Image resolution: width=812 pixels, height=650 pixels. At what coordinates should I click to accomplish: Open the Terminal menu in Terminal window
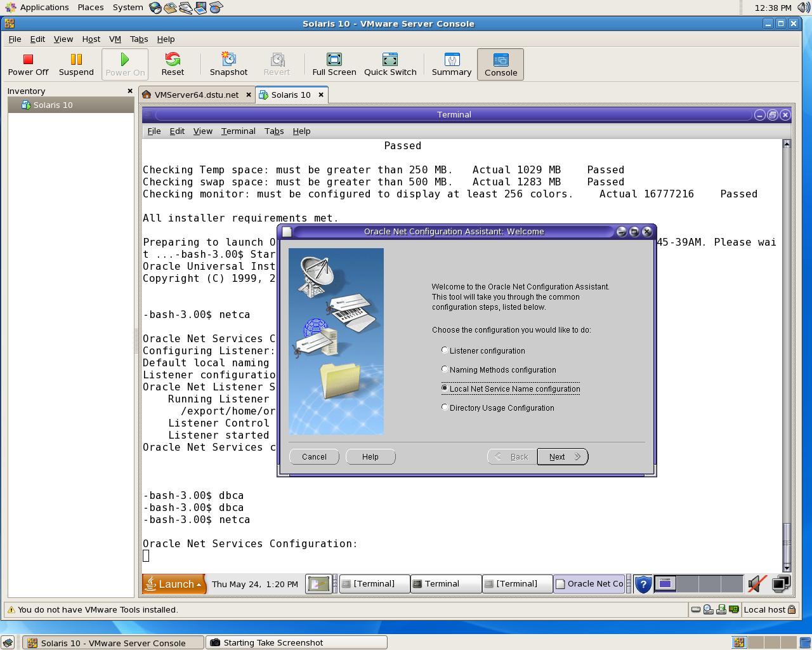point(238,131)
